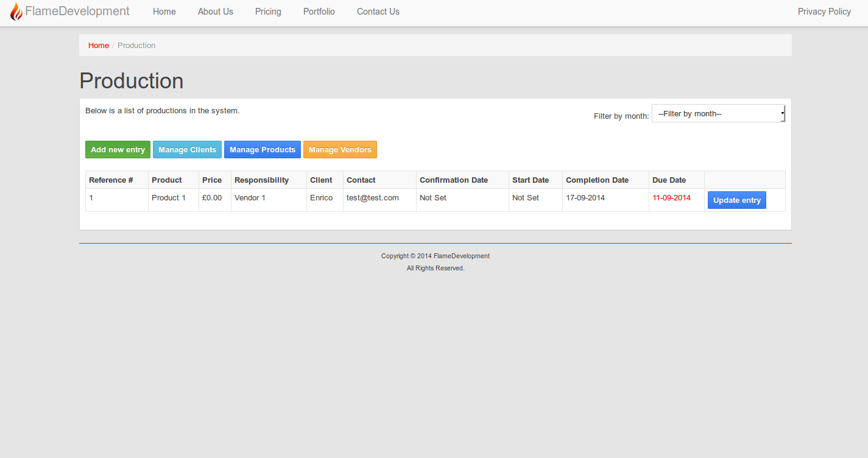
Task: Click the Filter by month label
Action: pos(621,116)
